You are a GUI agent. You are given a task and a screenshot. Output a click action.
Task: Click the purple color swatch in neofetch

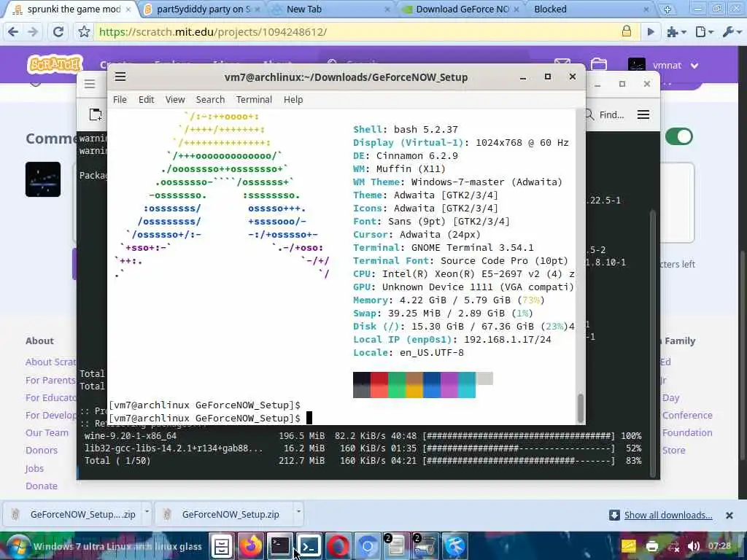point(449,385)
